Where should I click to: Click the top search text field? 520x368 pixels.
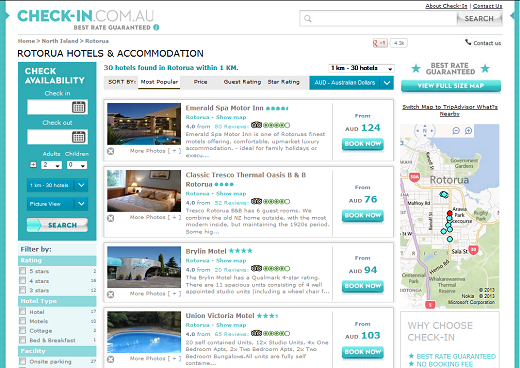click(x=378, y=19)
